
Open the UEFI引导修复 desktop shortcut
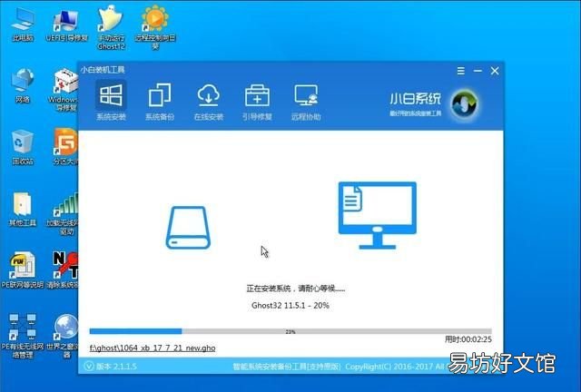click(66, 24)
